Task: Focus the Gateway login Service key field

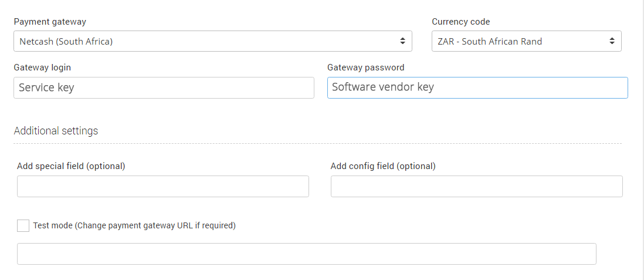Action: (164, 87)
